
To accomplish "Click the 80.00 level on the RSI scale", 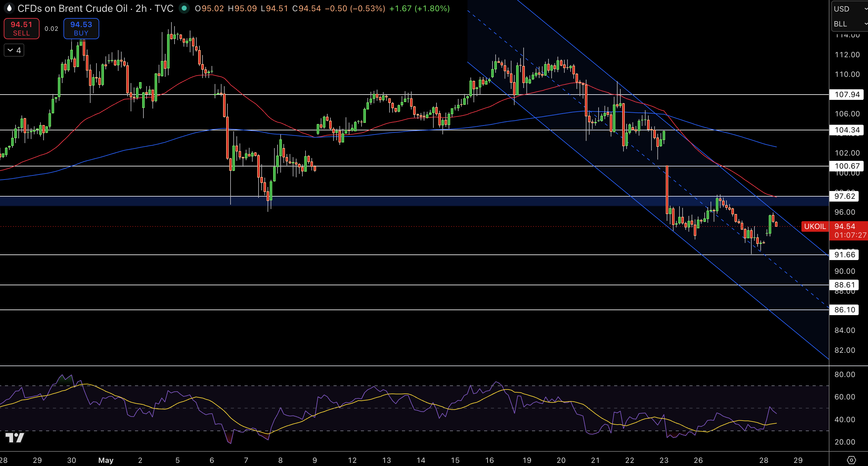I will [845, 374].
